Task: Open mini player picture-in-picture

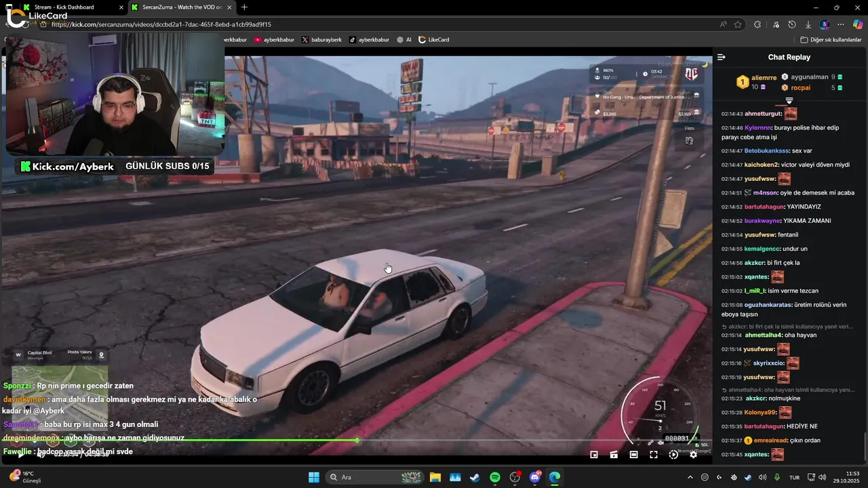Action: [x=594, y=455]
